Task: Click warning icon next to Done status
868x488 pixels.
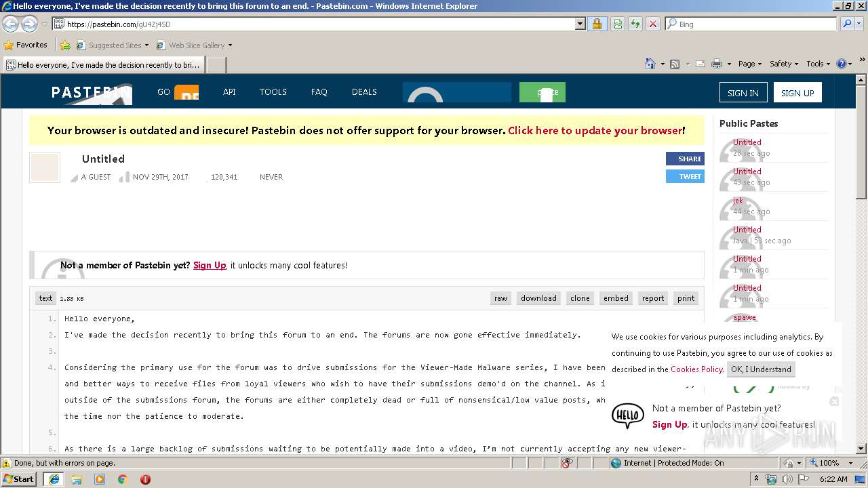Action: (7, 463)
